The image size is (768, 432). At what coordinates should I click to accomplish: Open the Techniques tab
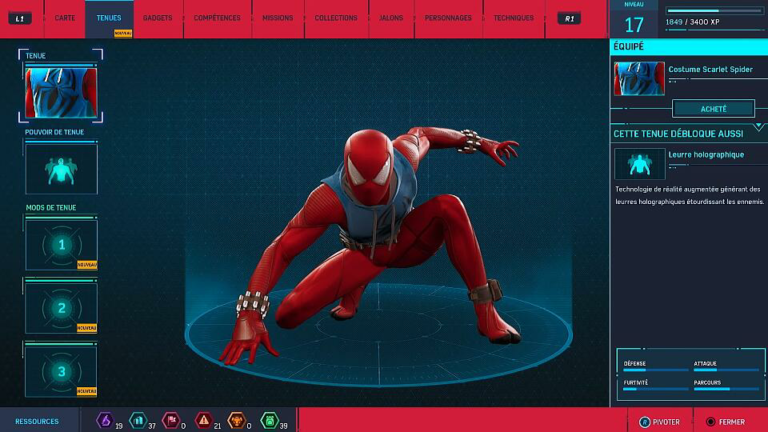pyautogui.click(x=513, y=18)
